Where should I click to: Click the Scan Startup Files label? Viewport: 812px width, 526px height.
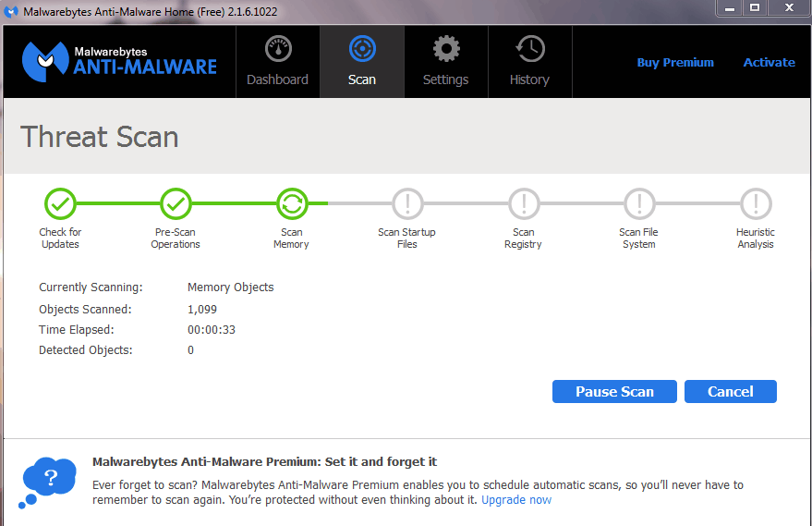point(407,239)
